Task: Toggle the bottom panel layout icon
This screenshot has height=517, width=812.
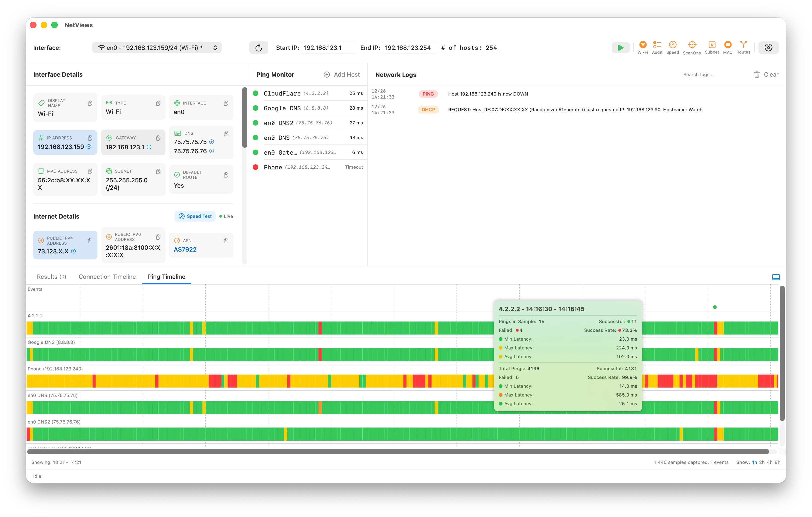Action: (x=776, y=277)
